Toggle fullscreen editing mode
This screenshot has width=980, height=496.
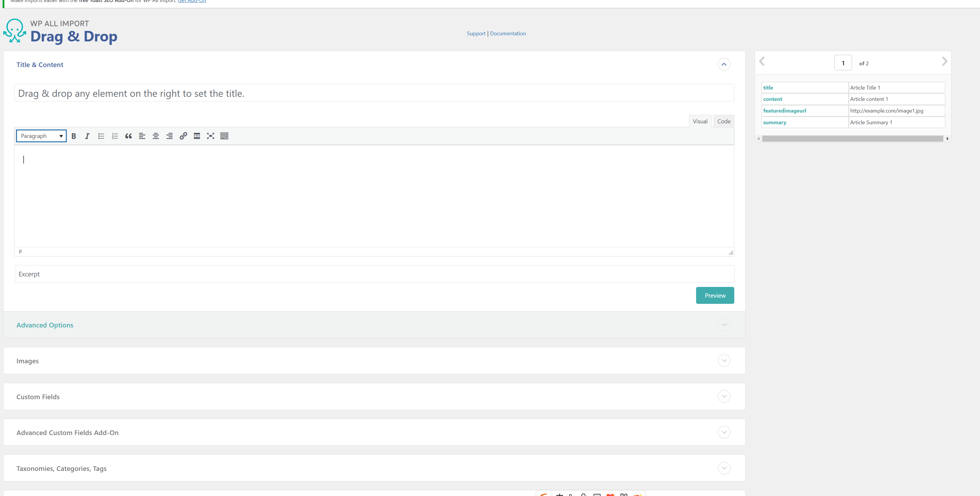(210, 136)
